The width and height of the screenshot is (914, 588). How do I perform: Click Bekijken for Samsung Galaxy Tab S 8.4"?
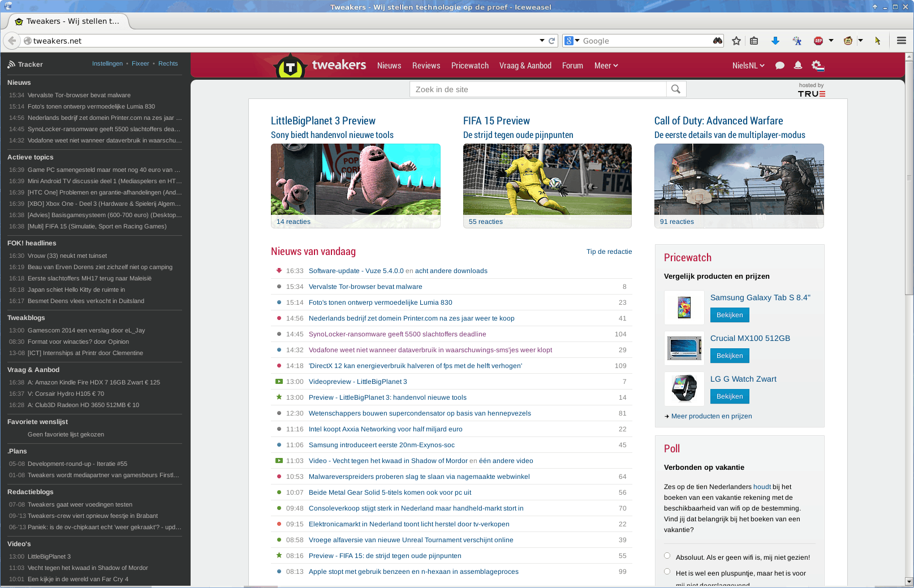point(730,315)
